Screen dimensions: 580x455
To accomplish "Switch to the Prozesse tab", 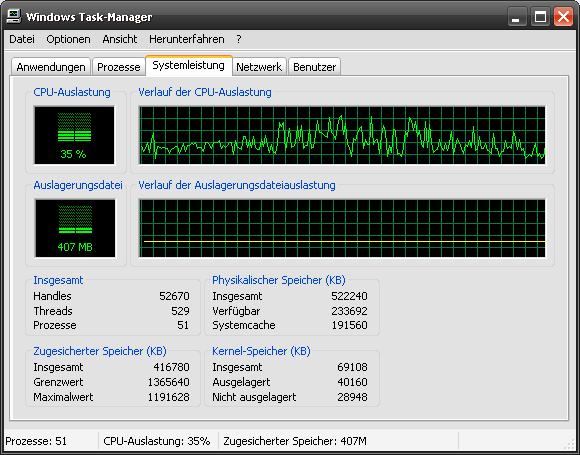I will point(119,67).
